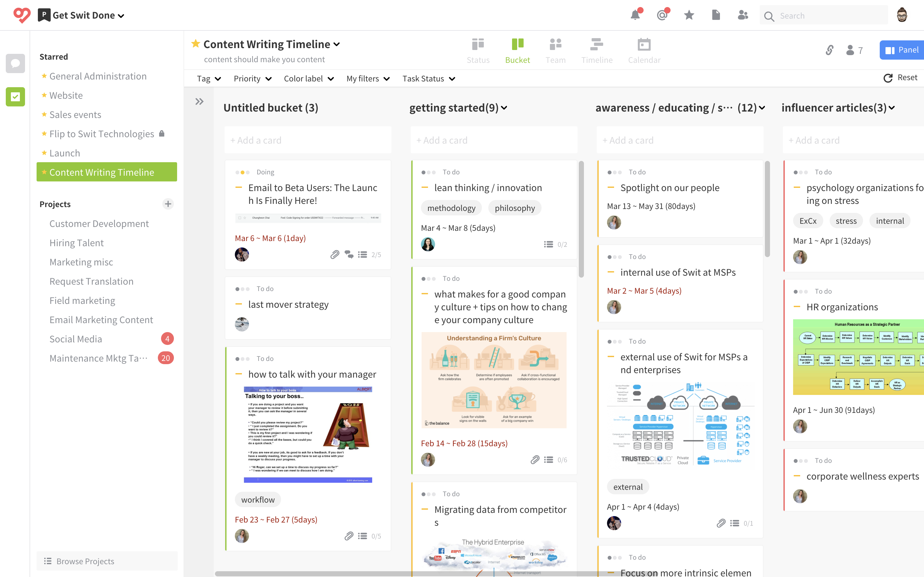Image resolution: width=924 pixels, height=577 pixels.
Task: Unstar the Content Writing Timeline title star
Action: [195, 44]
